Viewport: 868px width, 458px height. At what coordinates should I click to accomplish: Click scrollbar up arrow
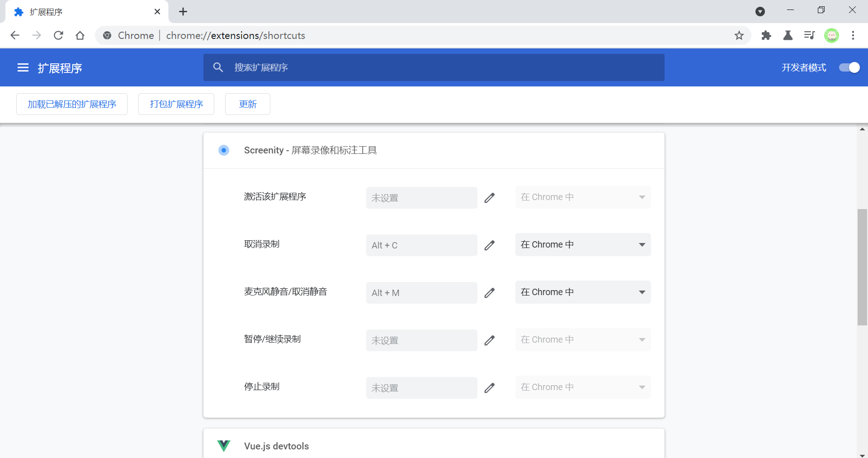862,129
